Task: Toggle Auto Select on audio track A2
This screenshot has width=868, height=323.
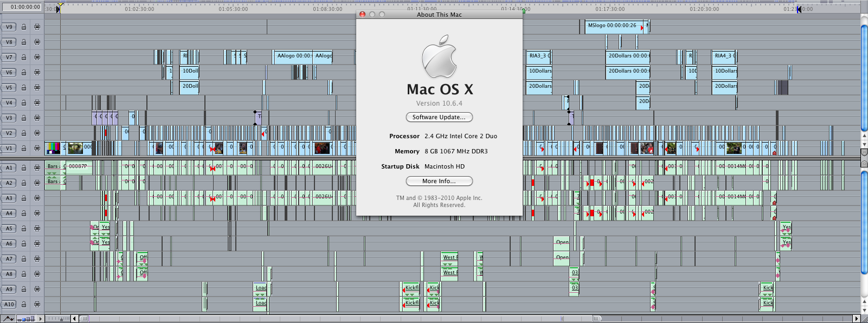Action: click(37, 183)
